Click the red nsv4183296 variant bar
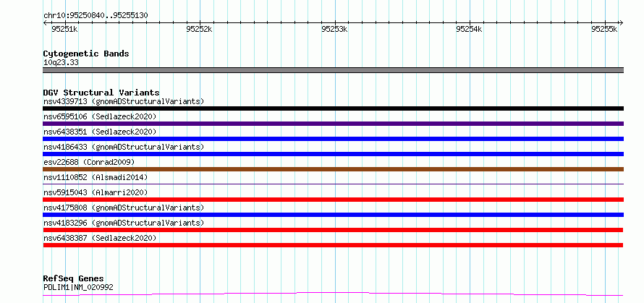This screenshot has width=644, height=303. coord(333,230)
